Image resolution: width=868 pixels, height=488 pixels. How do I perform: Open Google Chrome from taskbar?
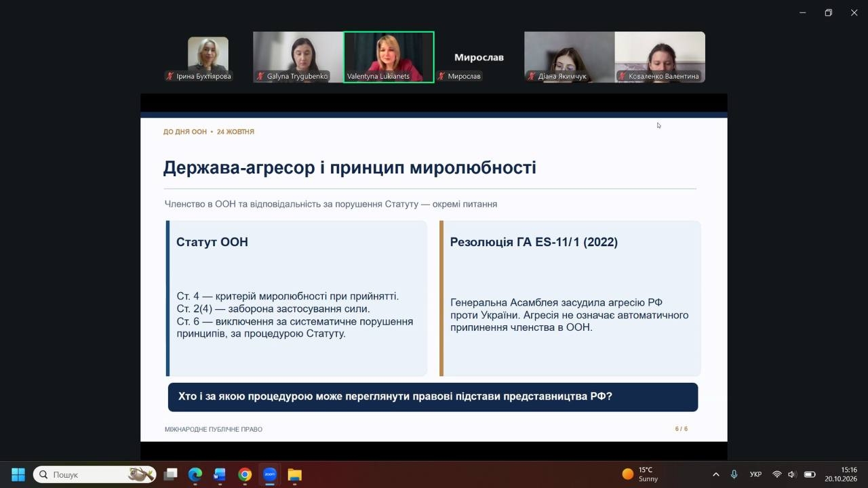tap(245, 474)
